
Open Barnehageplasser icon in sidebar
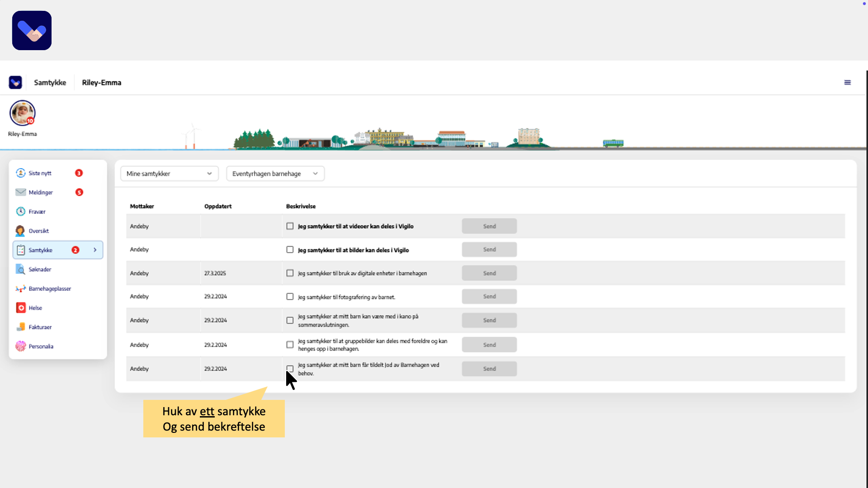[21, 289]
